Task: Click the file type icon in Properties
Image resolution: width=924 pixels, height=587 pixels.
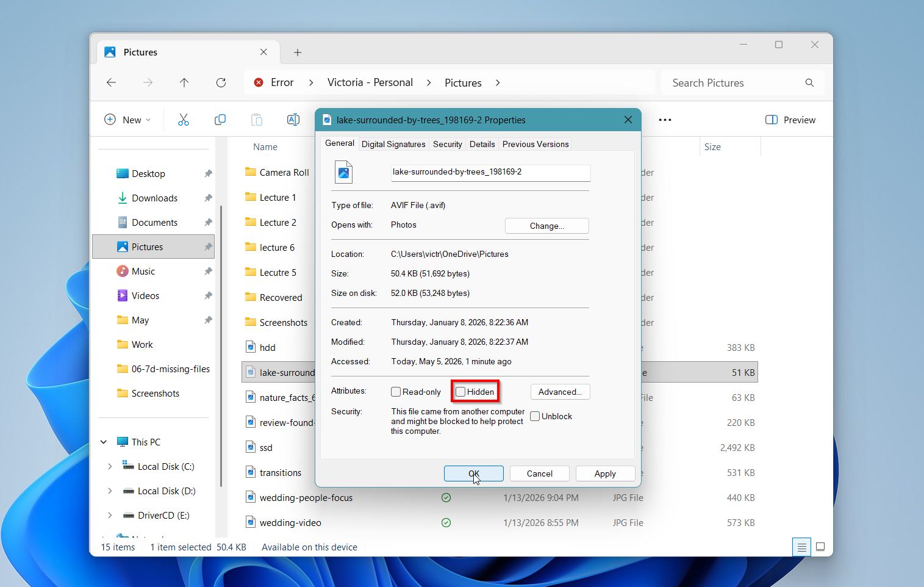Action: (x=344, y=173)
